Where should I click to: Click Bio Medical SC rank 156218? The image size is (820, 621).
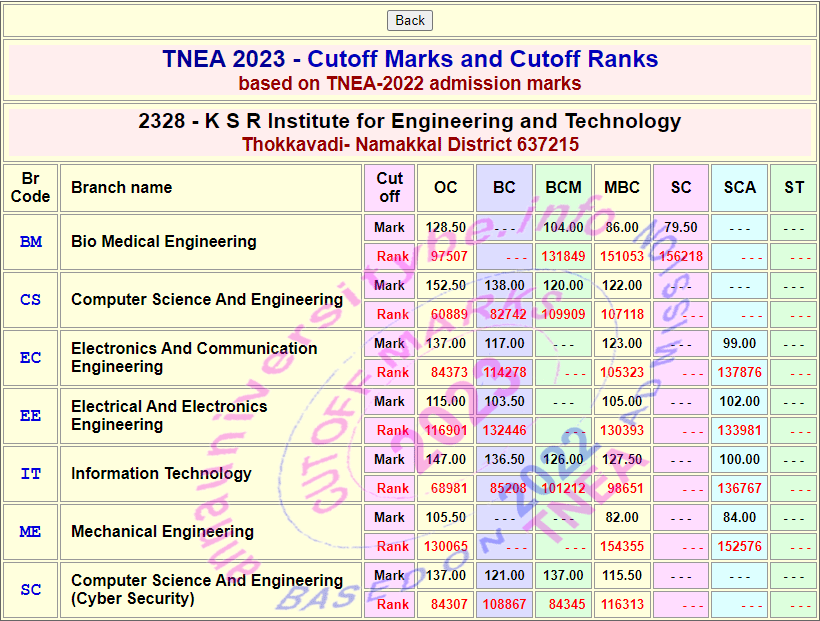681,256
